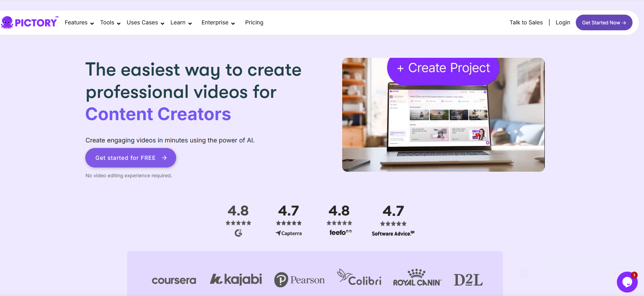Click the 4.7 rating above Capterra
The width and height of the screenshot is (644, 296).
pyautogui.click(x=289, y=211)
